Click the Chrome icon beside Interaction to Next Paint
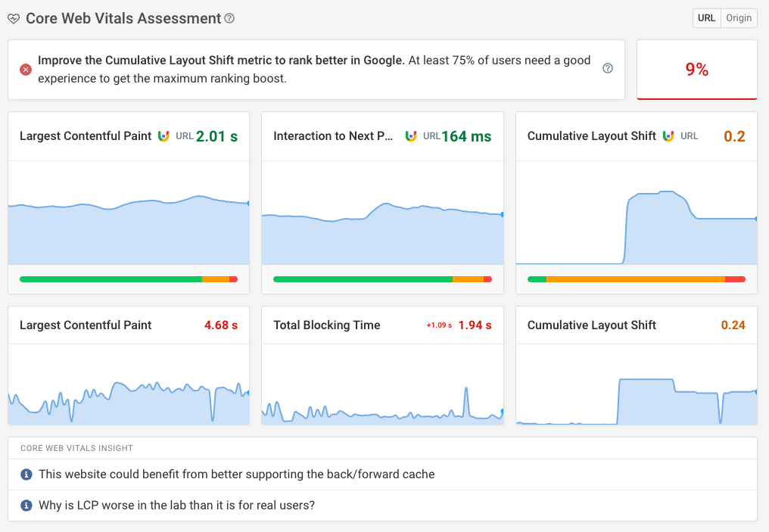The image size is (769, 532). pyautogui.click(x=411, y=135)
